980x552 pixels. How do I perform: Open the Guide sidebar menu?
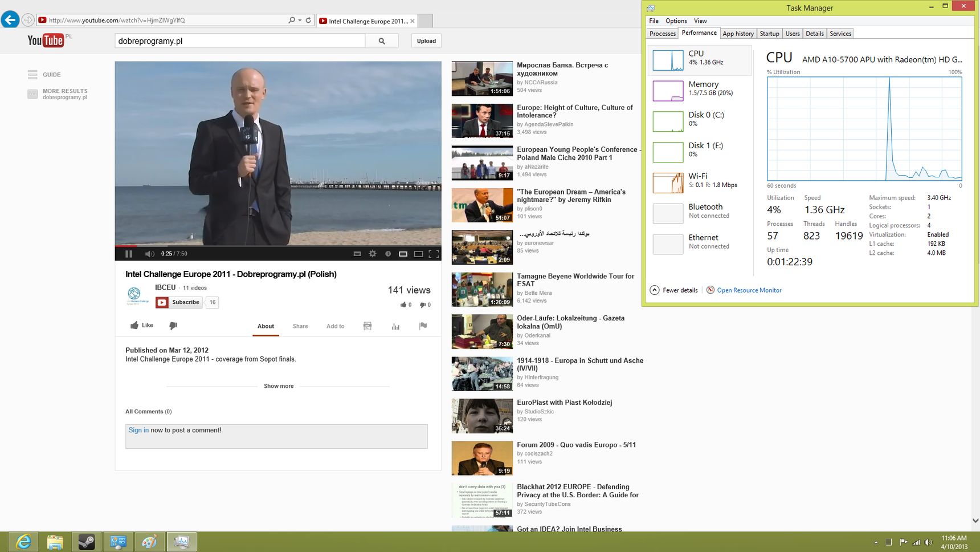[x=44, y=75]
